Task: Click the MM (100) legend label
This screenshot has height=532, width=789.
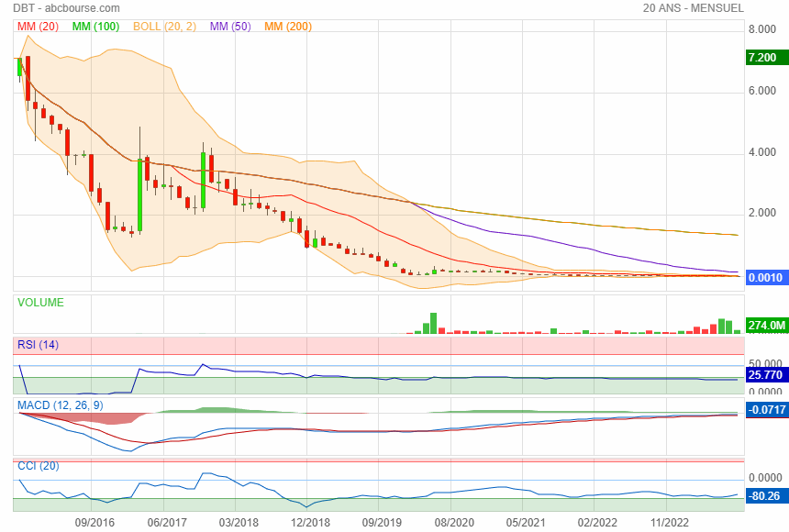Action: coord(95,27)
